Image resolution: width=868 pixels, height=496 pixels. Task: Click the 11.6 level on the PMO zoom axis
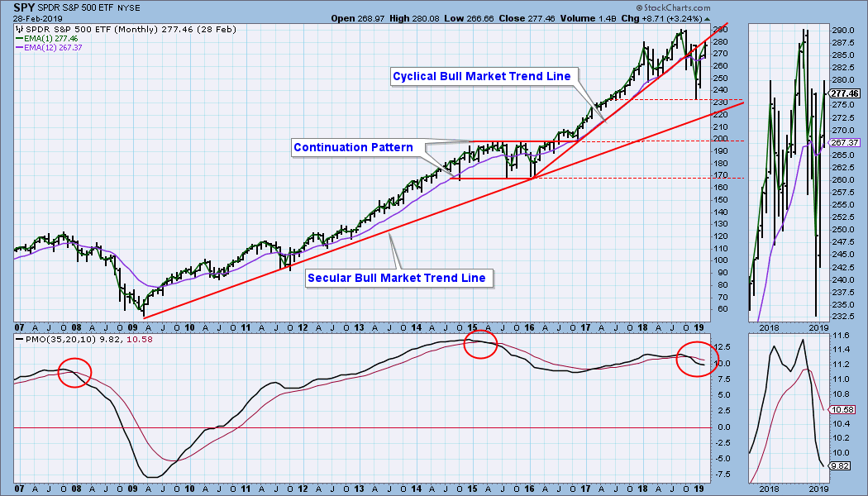pyautogui.click(x=841, y=336)
